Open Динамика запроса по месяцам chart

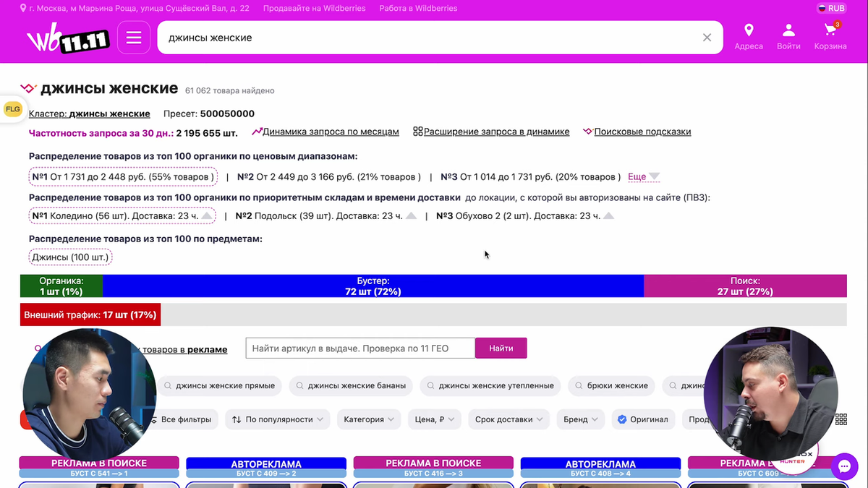coord(325,132)
